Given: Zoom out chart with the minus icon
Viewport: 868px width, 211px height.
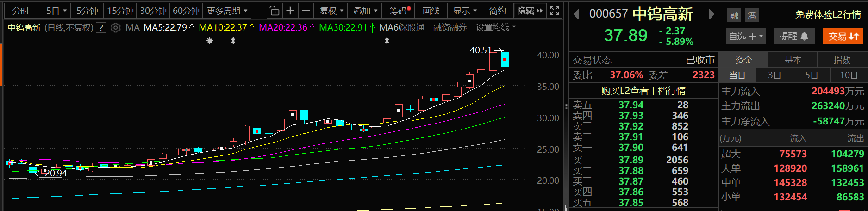Looking at the screenshot, I should (306, 11).
